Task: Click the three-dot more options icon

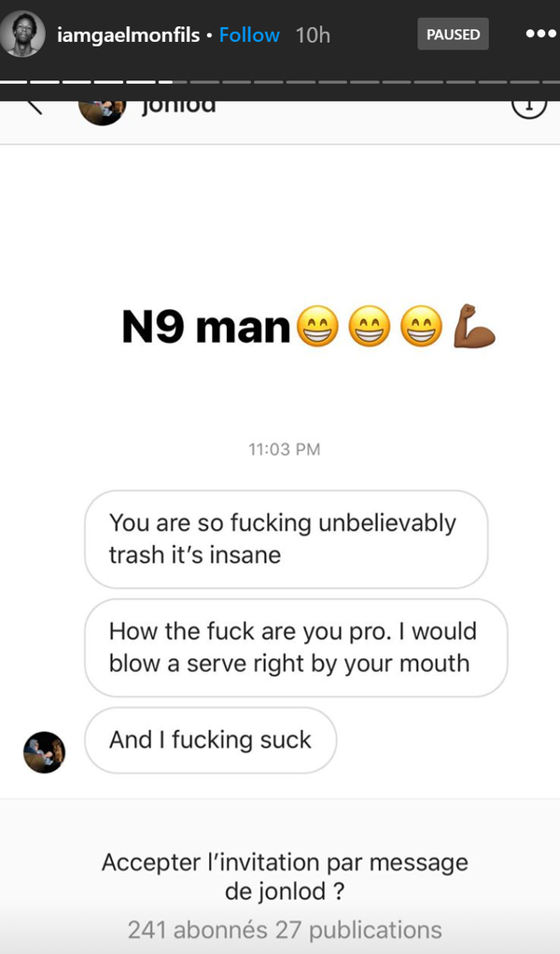Action: (540, 35)
